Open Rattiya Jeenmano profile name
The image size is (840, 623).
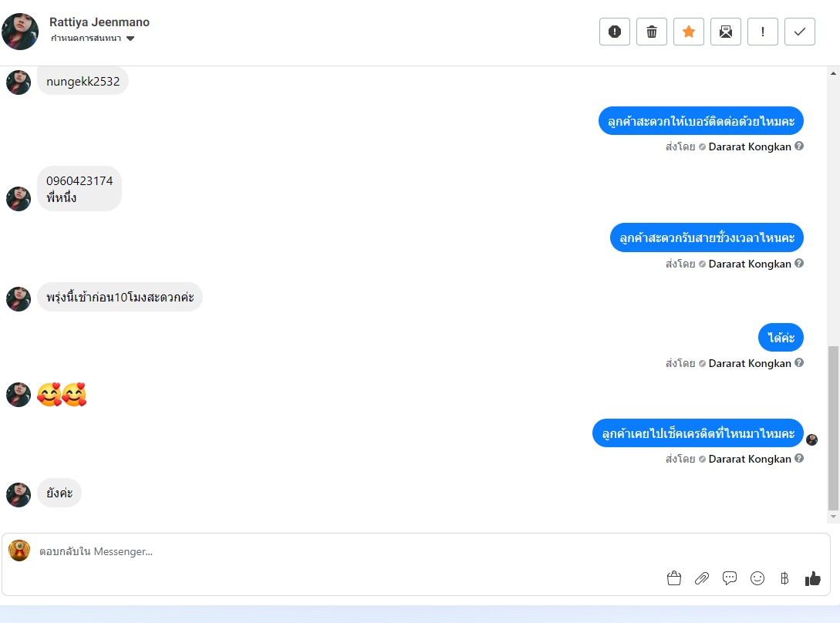[x=99, y=22]
